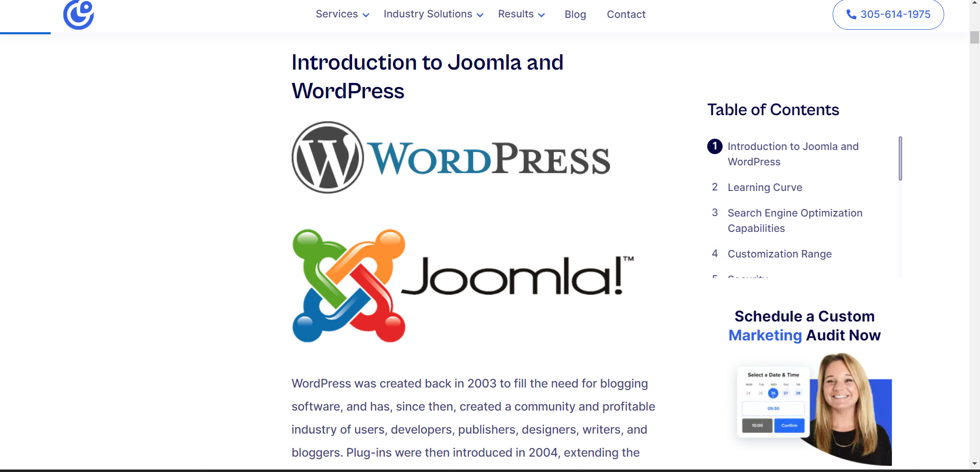Click the Confirm button in calendar widget
The image size is (980, 472).
[789, 425]
